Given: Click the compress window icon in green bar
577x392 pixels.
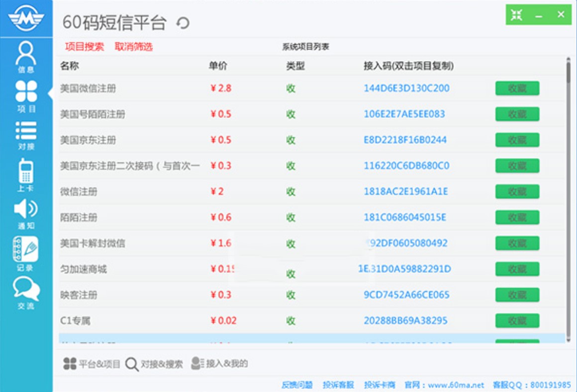Looking at the screenshot, I should coord(517,15).
